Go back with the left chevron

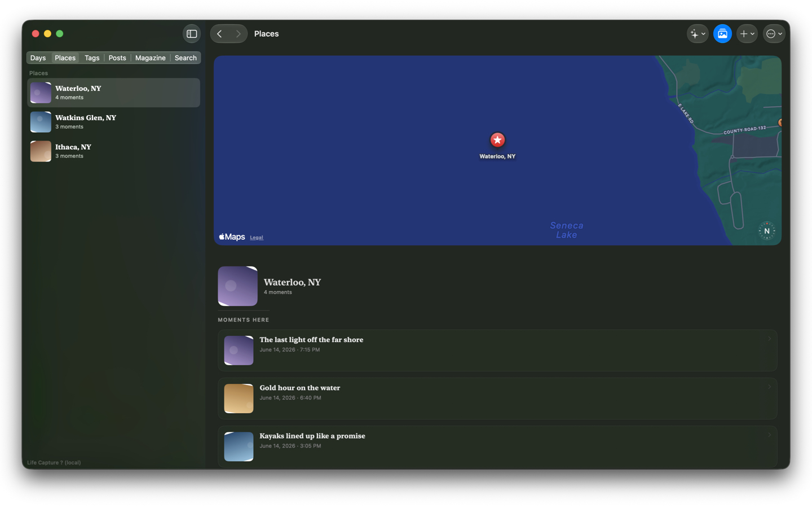(x=220, y=34)
